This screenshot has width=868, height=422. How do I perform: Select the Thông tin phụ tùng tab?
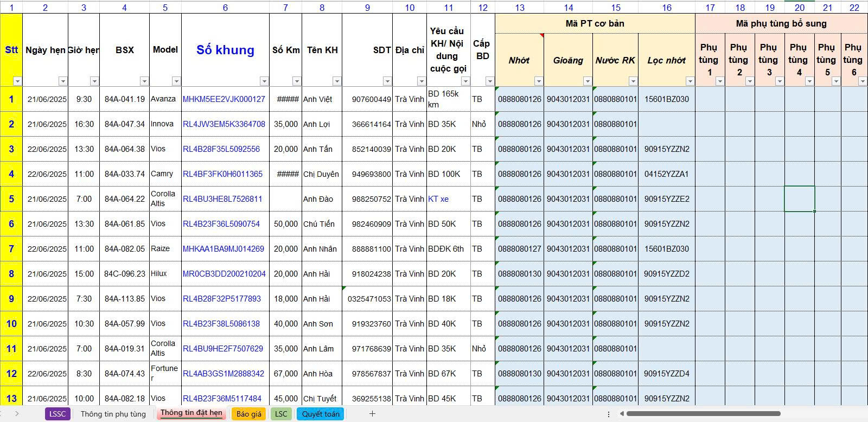click(113, 414)
